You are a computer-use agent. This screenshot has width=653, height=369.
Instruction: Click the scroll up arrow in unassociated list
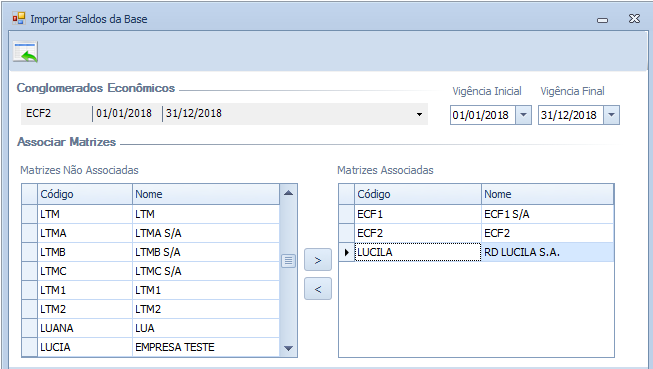(x=288, y=193)
